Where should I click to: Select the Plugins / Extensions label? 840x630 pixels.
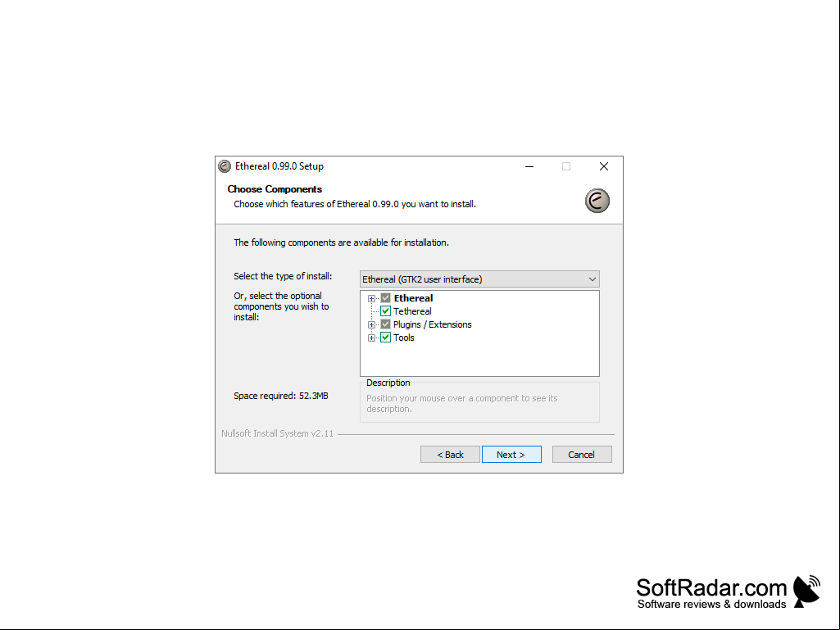pyautogui.click(x=433, y=324)
